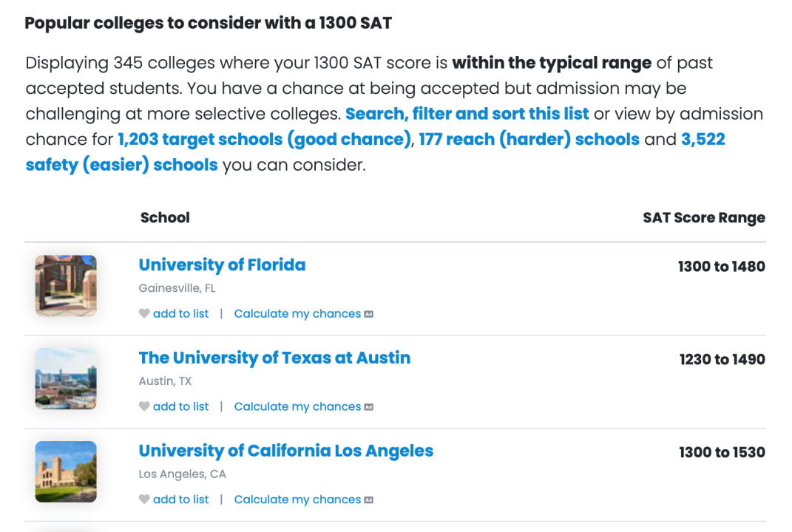Add UT Austin to list
The height and width of the screenshot is (532, 792).
point(181,406)
